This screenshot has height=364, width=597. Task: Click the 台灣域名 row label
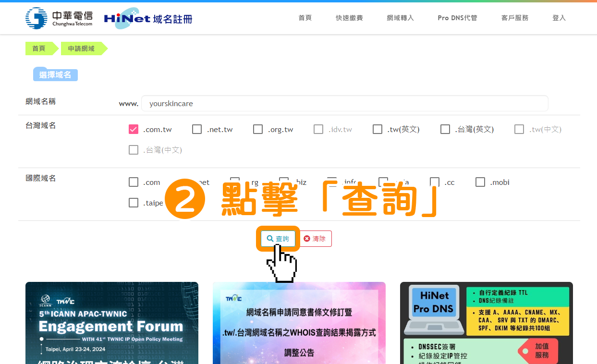tap(41, 125)
